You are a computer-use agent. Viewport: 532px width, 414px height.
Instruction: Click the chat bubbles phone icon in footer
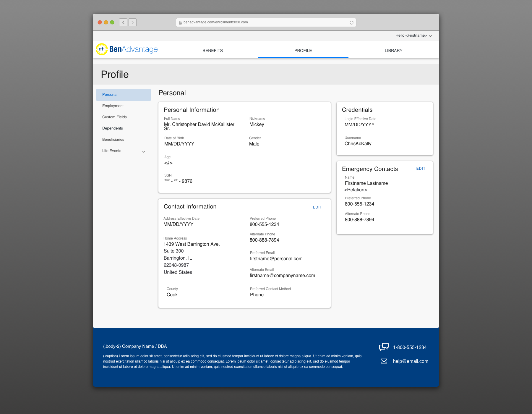pyautogui.click(x=384, y=347)
